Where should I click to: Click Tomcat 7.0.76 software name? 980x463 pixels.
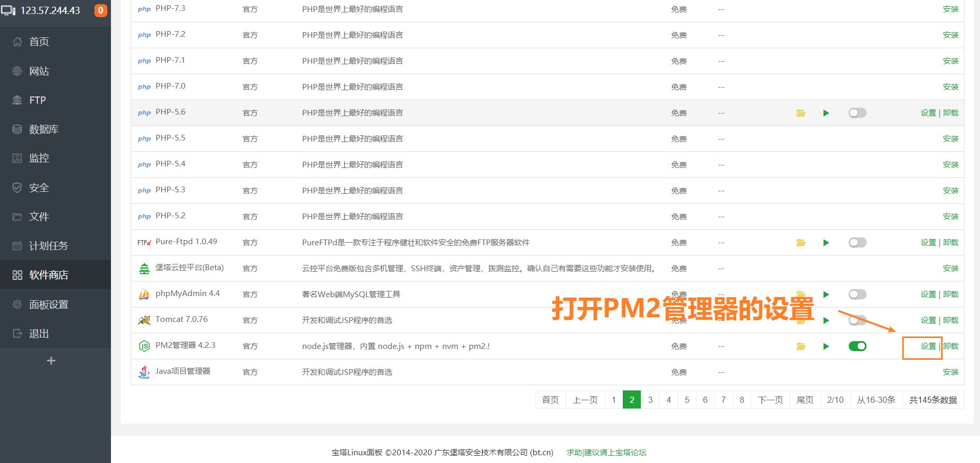tap(181, 319)
